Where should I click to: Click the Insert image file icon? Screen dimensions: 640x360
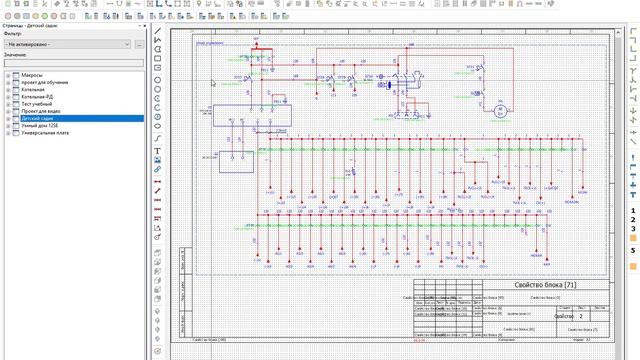pos(158,160)
